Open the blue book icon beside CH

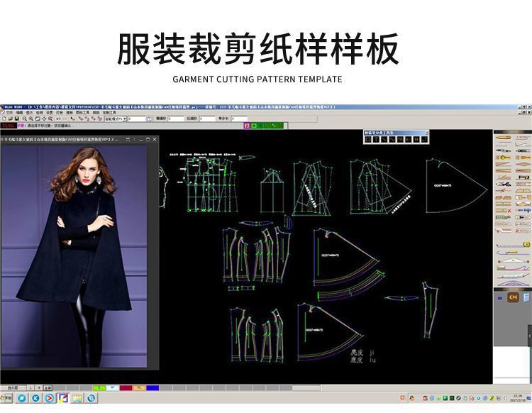[526, 297]
